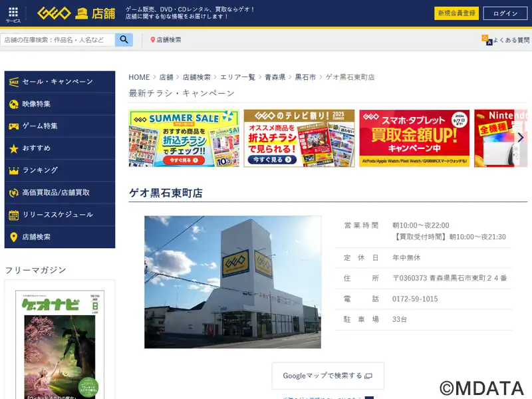Open おすすめ sidebar menu item
The width and height of the screenshot is (532, 399).
(60, 148)
